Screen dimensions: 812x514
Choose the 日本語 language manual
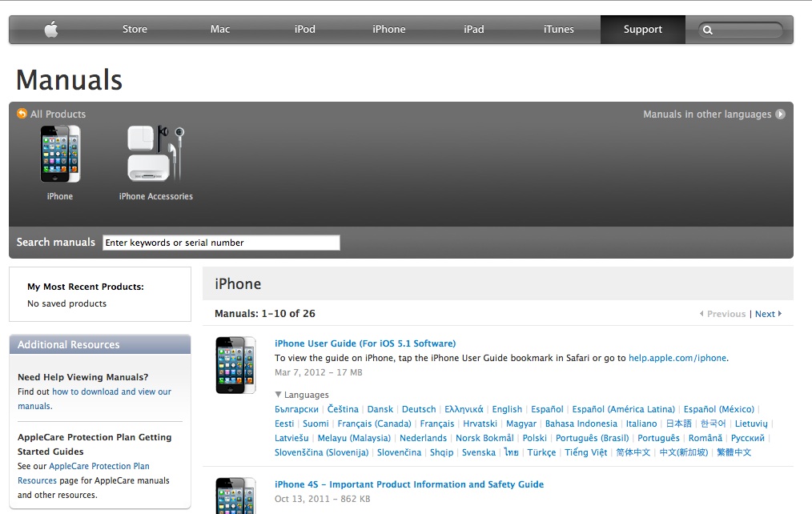[x=679, y=424]
